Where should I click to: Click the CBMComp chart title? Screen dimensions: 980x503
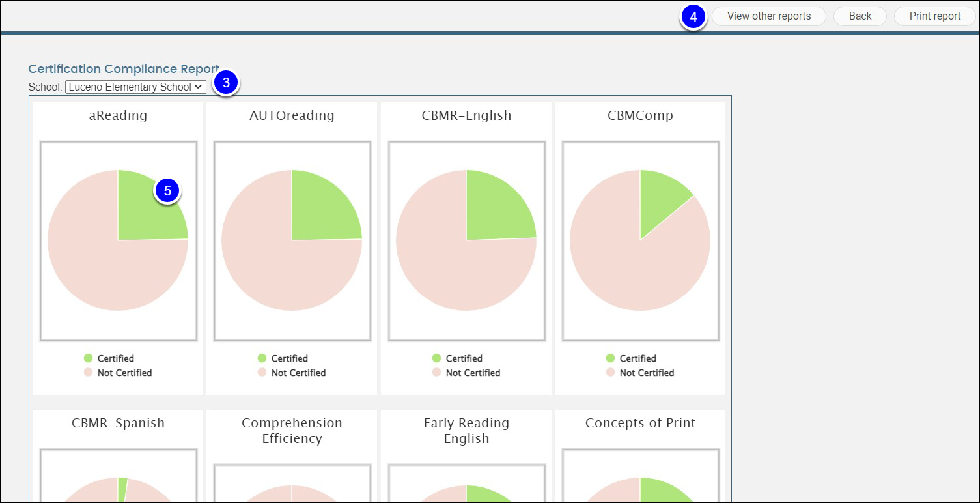point(640,116)
